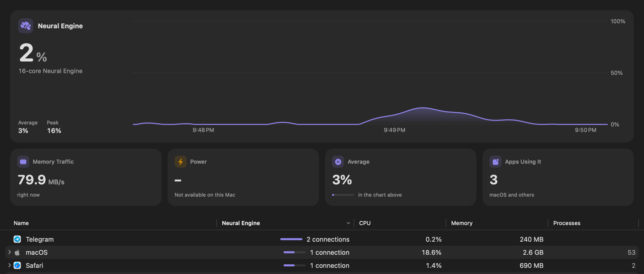The image size is (644, 274).
Task: Click the Average card progress bar
Action: tap(343, 195)
